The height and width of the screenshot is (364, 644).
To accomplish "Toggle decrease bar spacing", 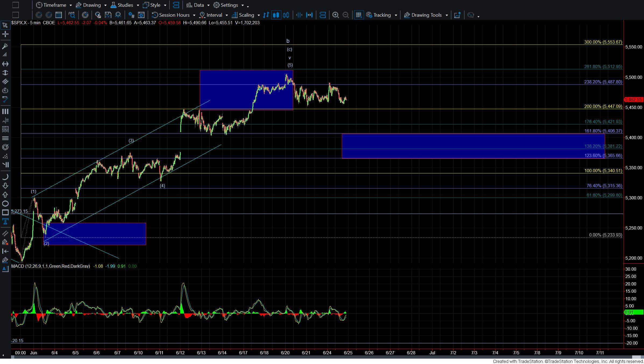I will pyautogui.click(x=299, y=15).
